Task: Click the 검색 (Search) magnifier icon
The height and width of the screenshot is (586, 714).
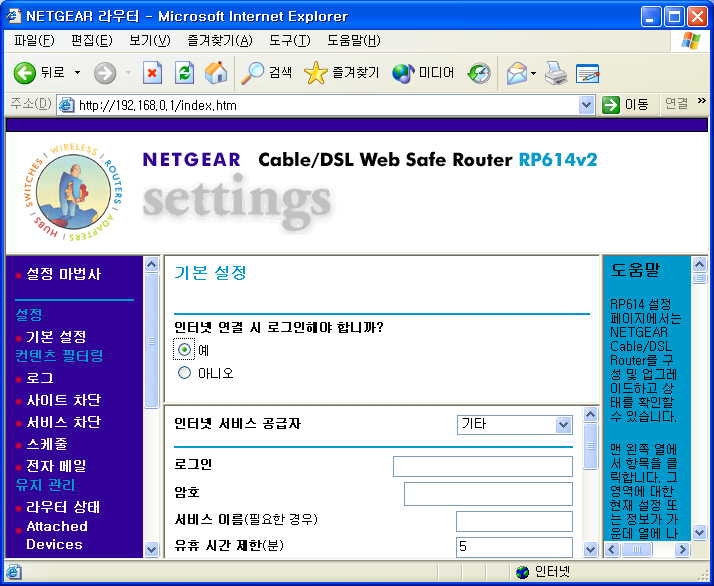Action: click(x=253, y=73)
